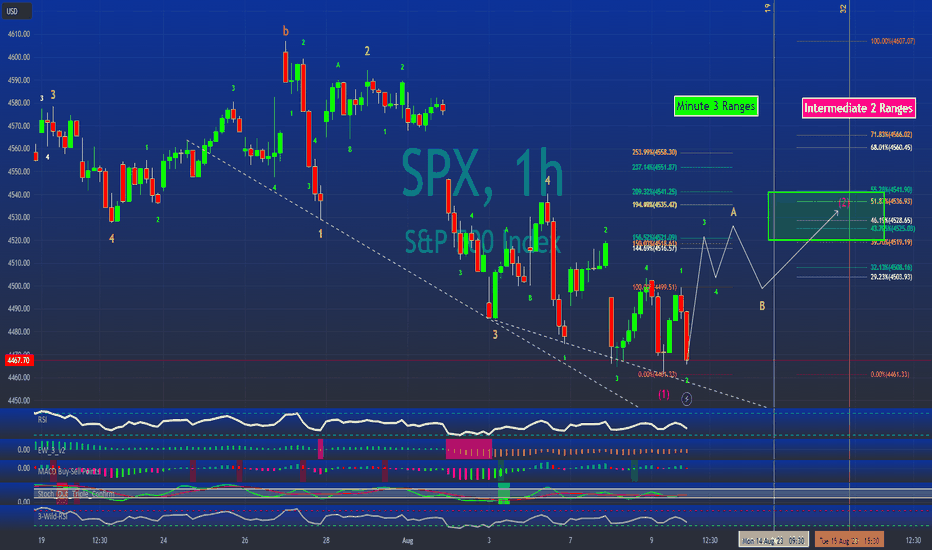Click the Mon 14 Aug '23 09:30 date tag
The image size is (932, 550).
(x=774, y=540)
